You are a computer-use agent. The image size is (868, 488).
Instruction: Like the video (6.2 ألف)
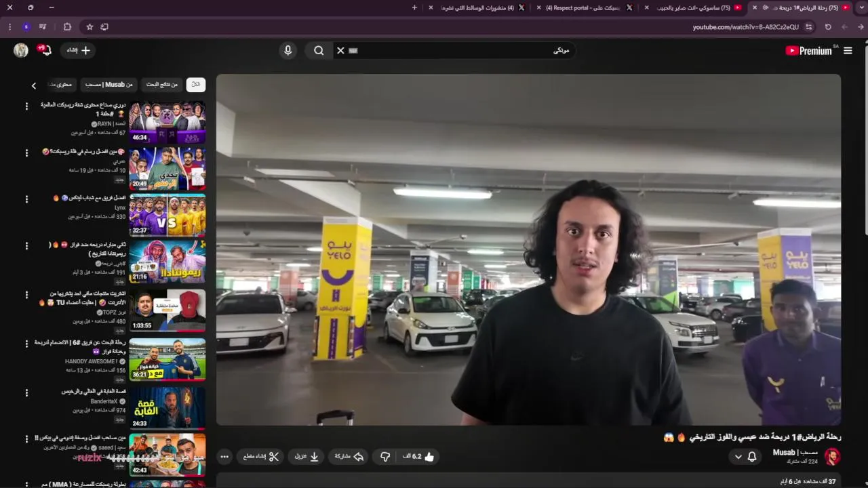pyautogui.click(x=418, y=456)
